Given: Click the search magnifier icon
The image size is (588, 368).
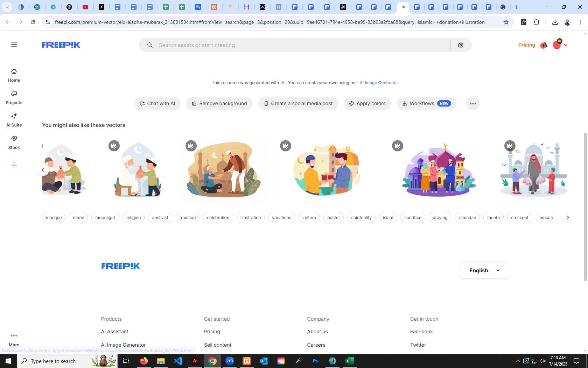Looking at the screenshot, I should click(x=150, y=45).
